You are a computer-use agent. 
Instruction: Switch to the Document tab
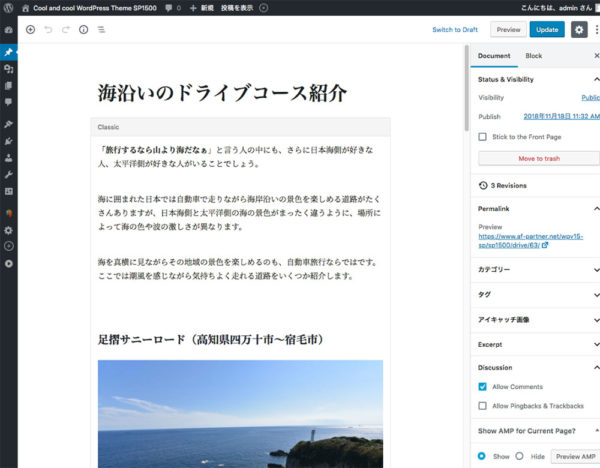494,56
